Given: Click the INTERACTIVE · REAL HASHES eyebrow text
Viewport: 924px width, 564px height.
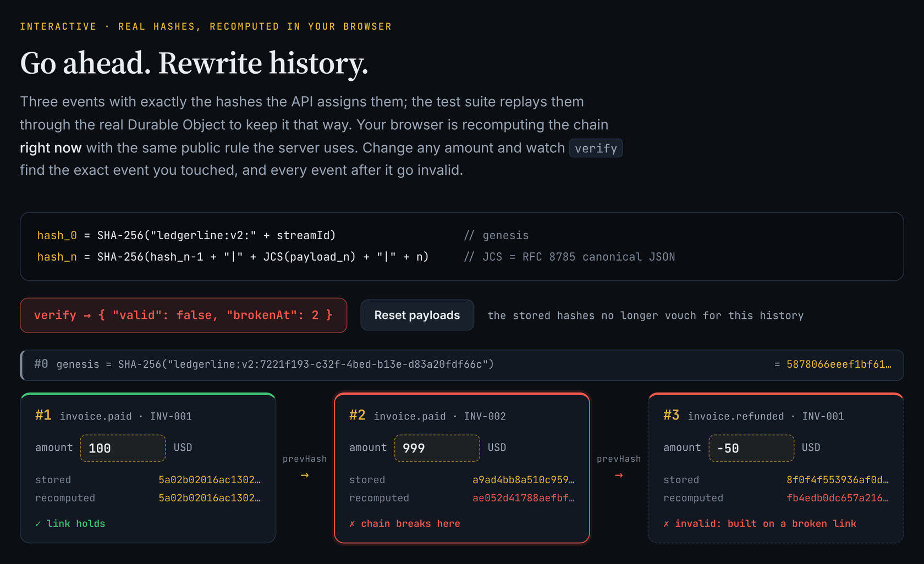Looking at the screenshot, I should point(206,26).
